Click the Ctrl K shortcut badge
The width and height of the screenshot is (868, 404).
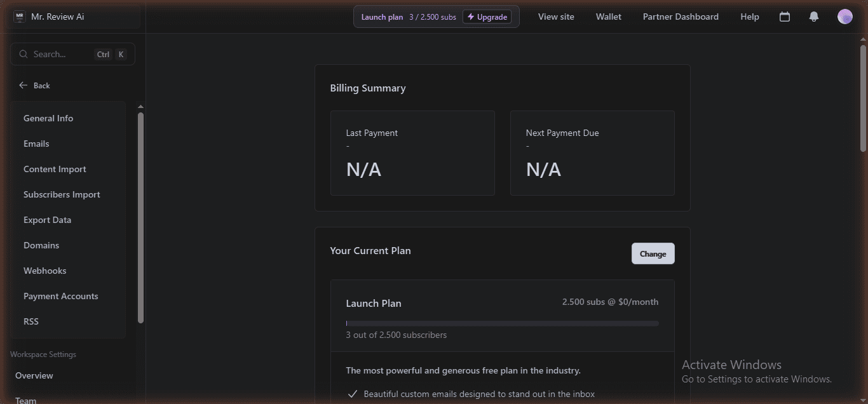[x=111, y=55]
